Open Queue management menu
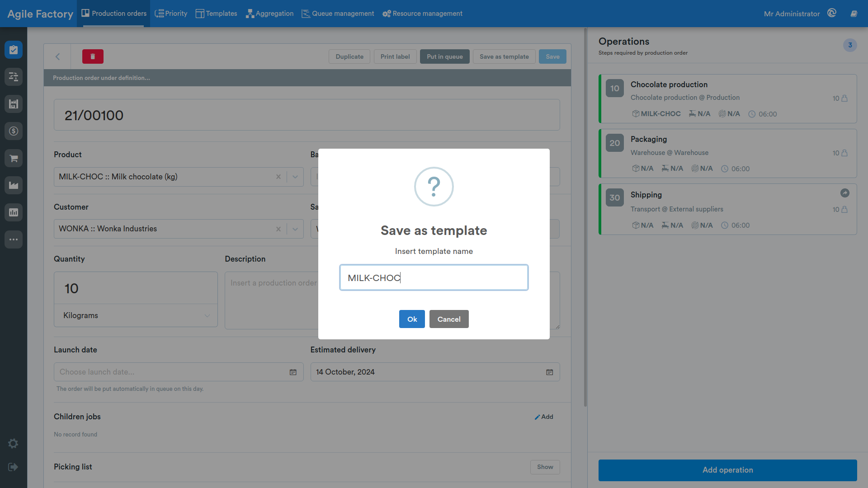This screenshot has height=488, width=868. 338,14
